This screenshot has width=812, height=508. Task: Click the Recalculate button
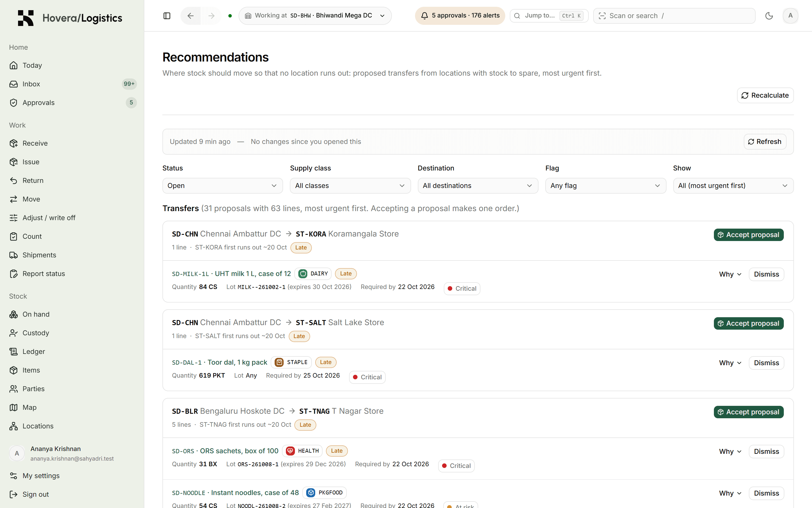click(765, 95)
